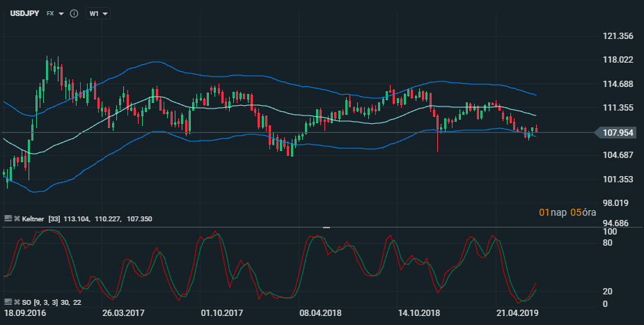Click the 80 level on stochastic scale
Image resolution: width=644 pixels, height=325 pixels.
click(608, 243)
